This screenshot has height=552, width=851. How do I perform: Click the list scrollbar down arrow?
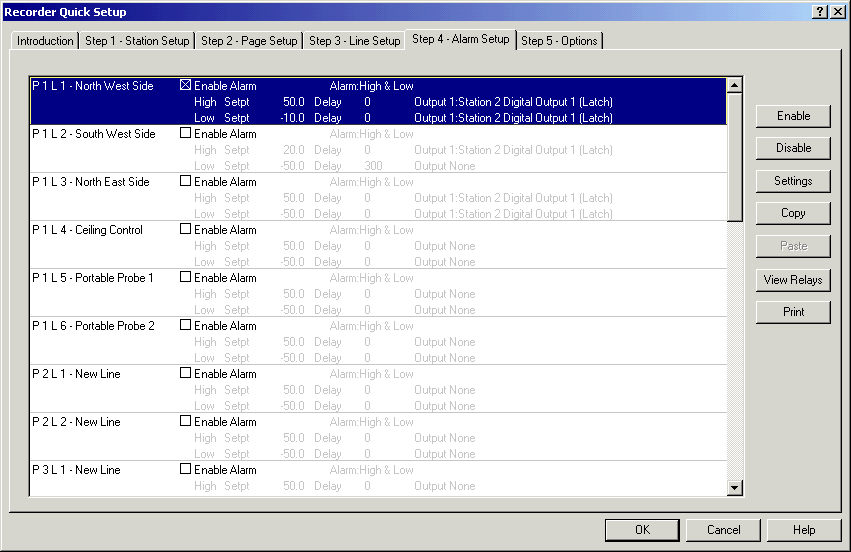pyautogui.click(x=734, y=487)
